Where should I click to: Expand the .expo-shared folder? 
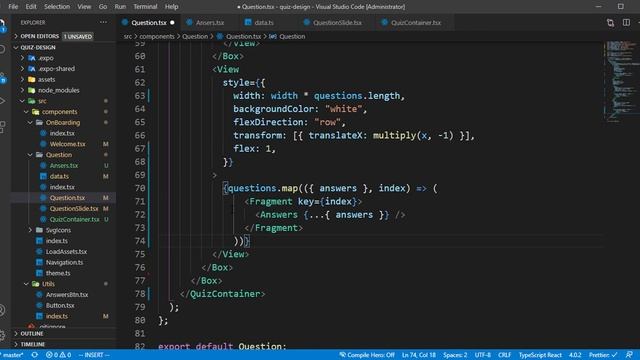[x=56, y=69]
